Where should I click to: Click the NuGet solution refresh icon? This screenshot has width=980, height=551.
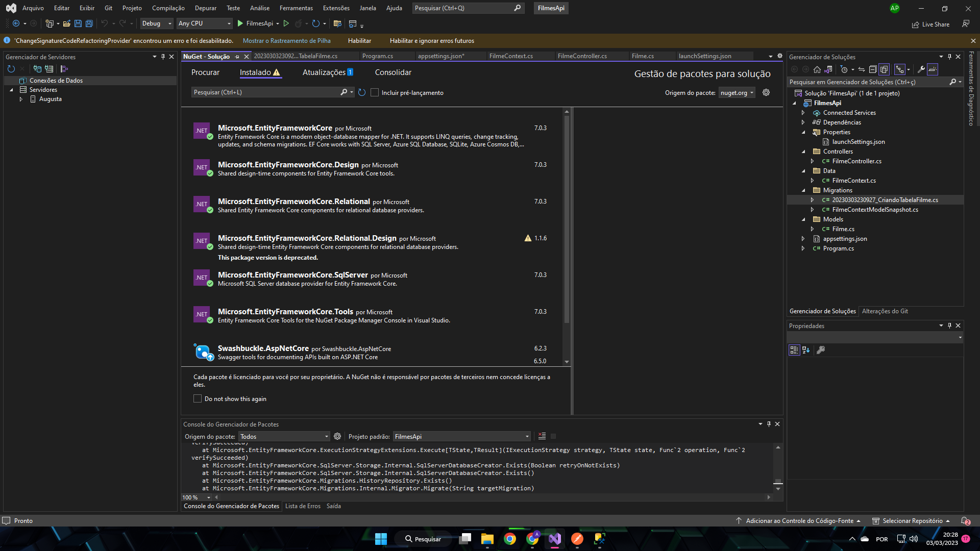pos(362,92)
